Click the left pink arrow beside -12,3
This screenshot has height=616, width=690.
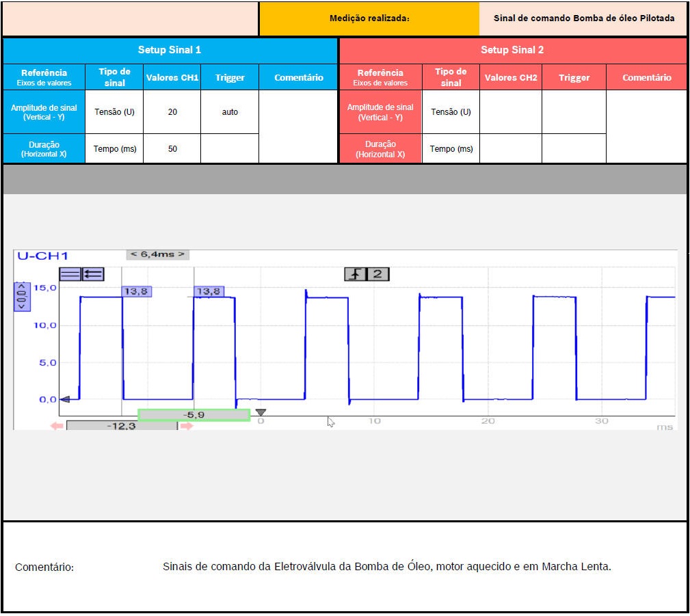coord(57,426)
